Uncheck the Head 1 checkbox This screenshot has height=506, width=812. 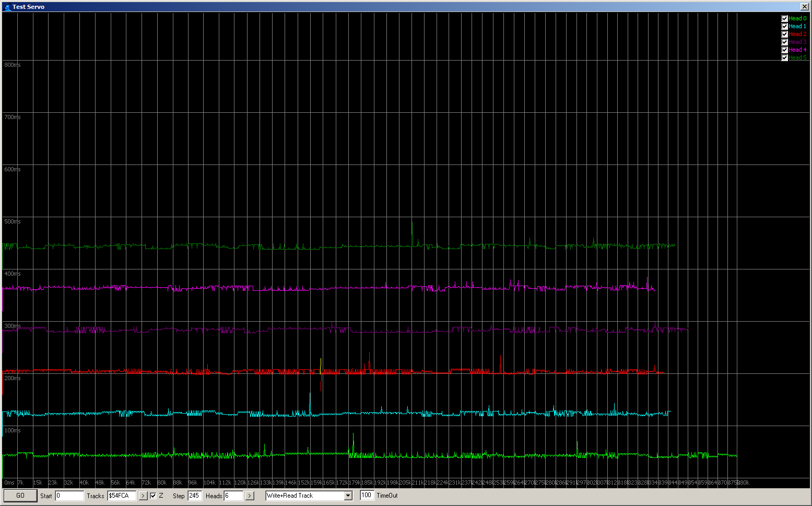(784, 26)
